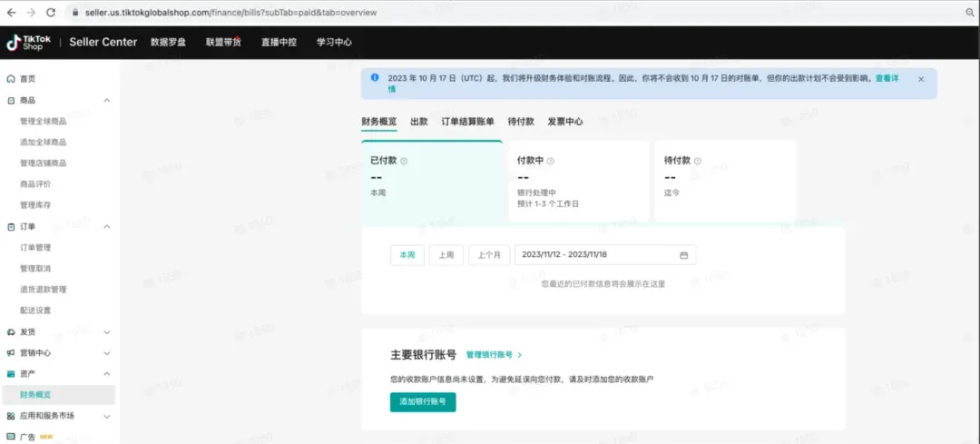Reload the page with browser refresh icon

point(51,13)
